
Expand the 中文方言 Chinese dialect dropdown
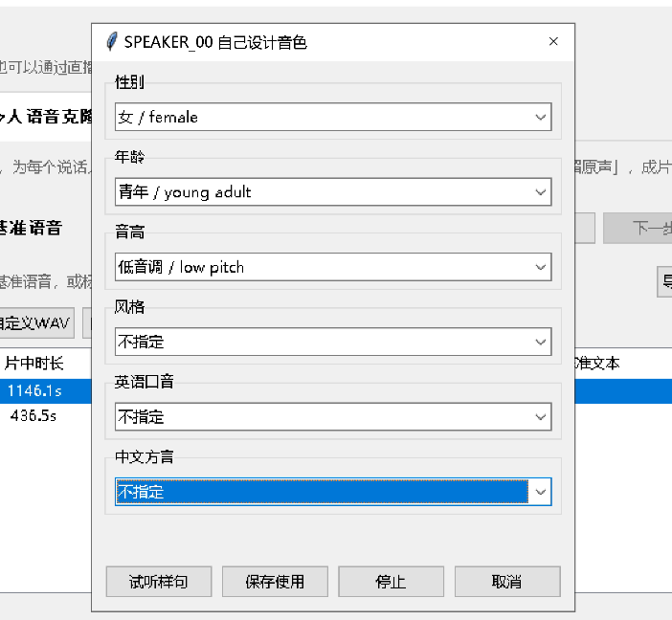333,492
